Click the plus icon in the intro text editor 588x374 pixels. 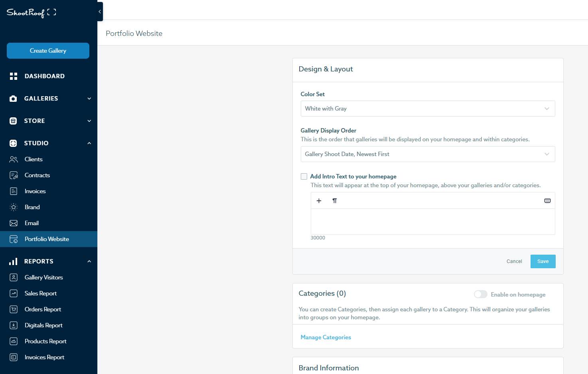coord(319,201)
